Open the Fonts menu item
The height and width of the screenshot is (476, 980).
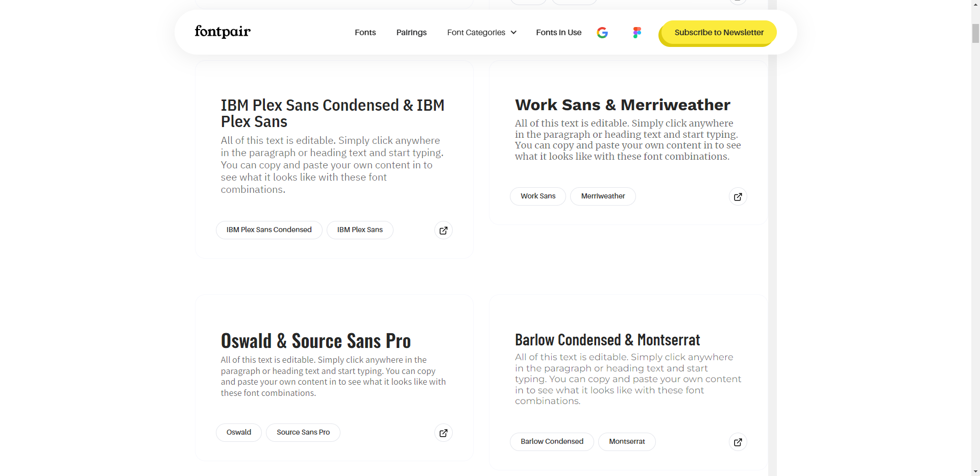click(365, 32)
